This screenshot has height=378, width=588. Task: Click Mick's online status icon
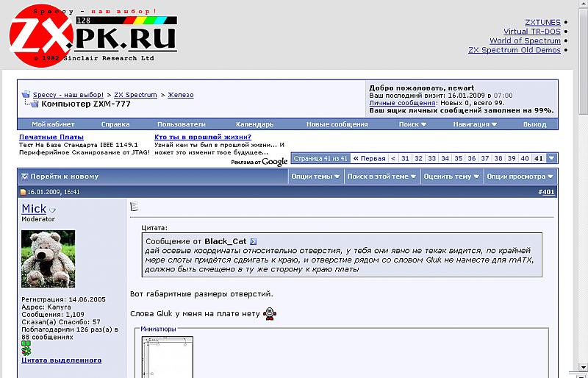click(52, 210)
